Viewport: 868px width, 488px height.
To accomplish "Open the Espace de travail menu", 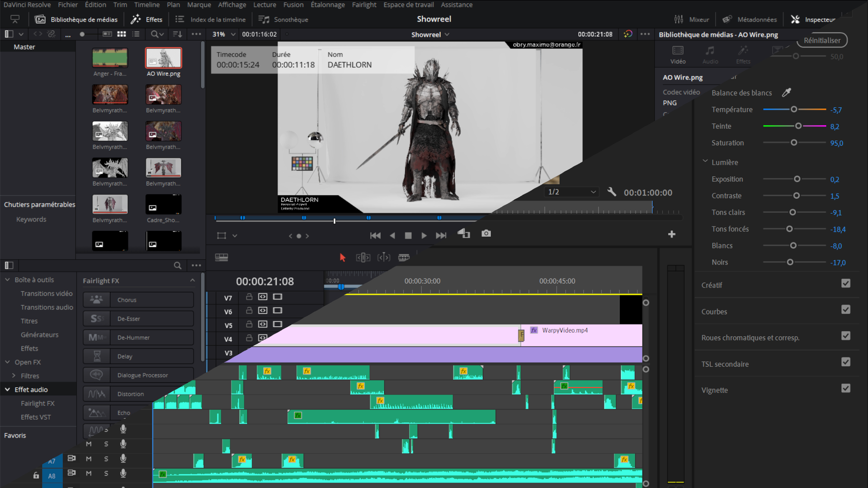I will [x=409, y=5].
